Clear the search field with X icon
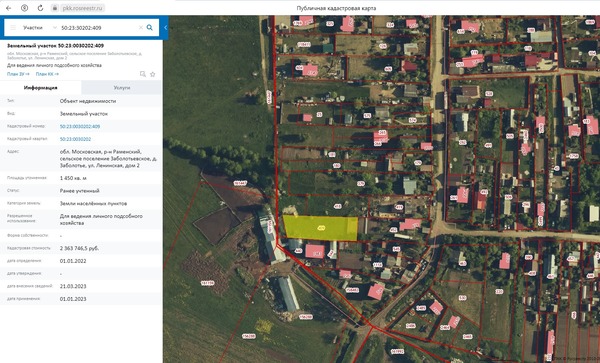Image resolution: width=600 pixels, height=363 pixels. (x=140, y=28)
